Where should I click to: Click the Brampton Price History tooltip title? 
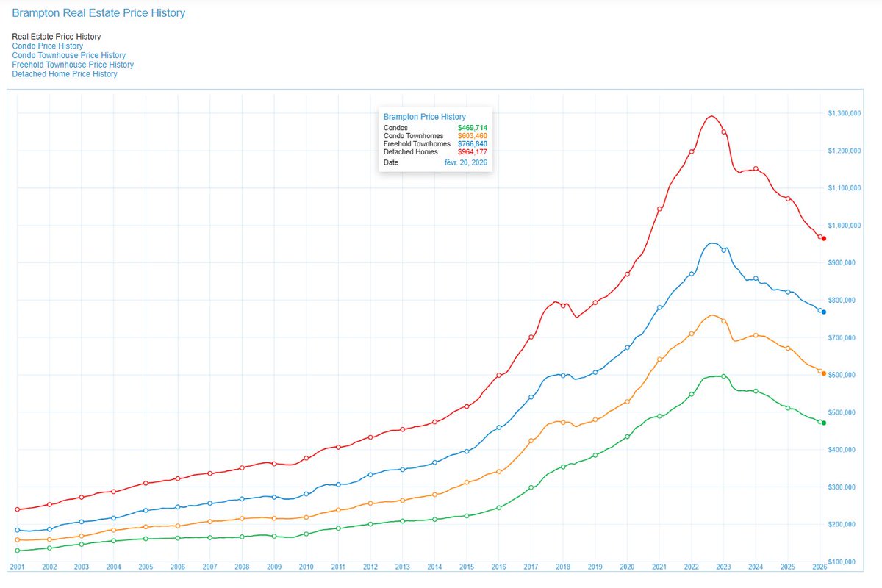(x=424, y=117)
